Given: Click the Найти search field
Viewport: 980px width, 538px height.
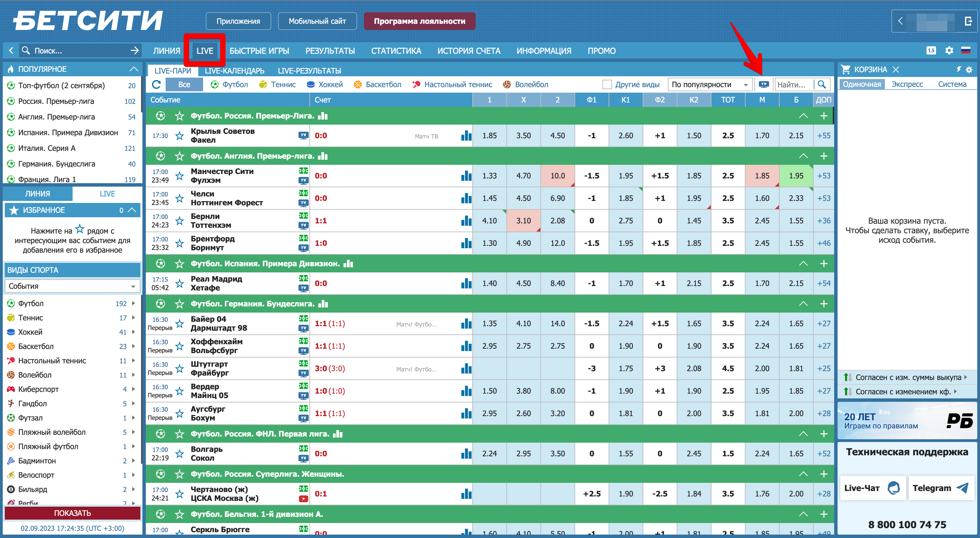Looking at the screenshot, I should click(794, 84).
